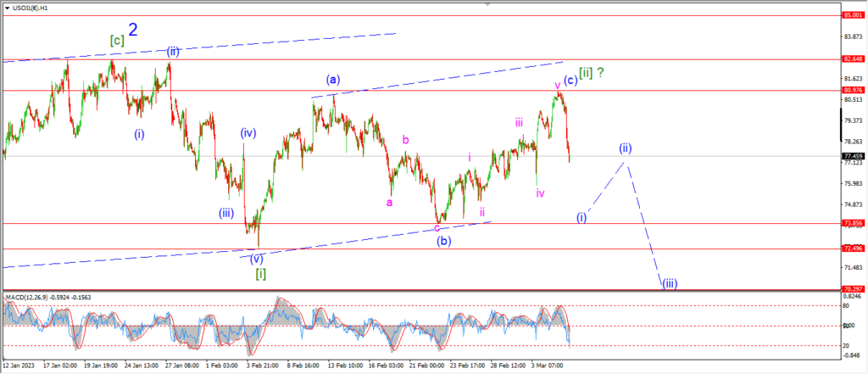868x374 pixels.
Task: Click the current price tag 77.459
Action: pyautogui.click(x=851, y=156)
